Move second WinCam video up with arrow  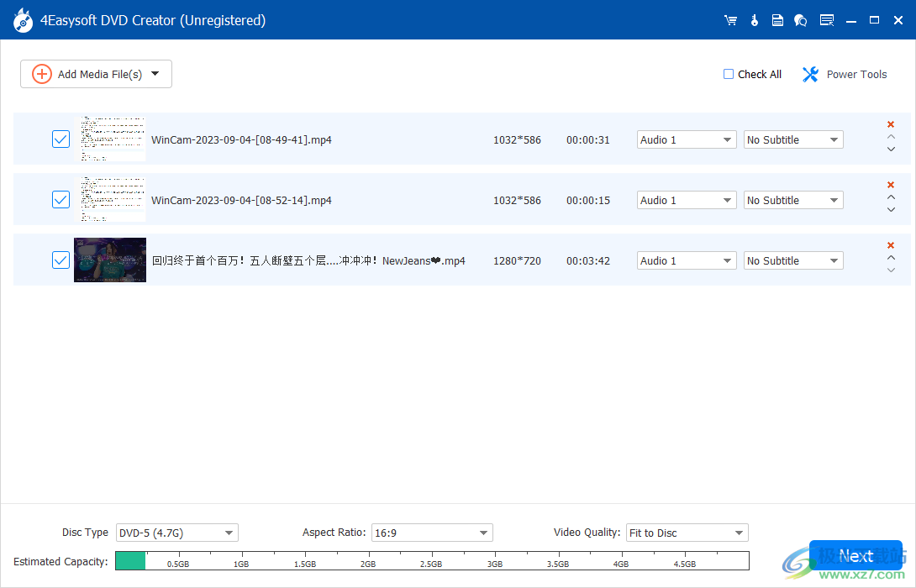tap(890, 197)
